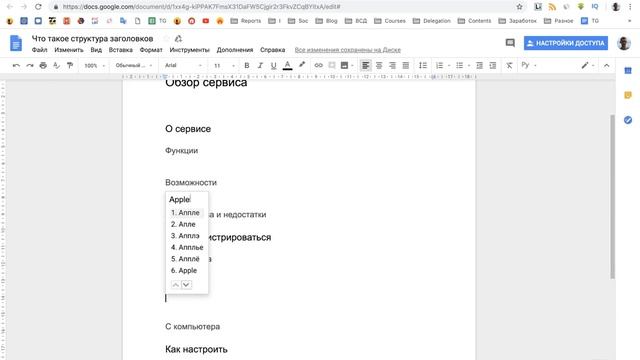Open Tasks in the side panel
640x360 pixels.
[628, 120]
